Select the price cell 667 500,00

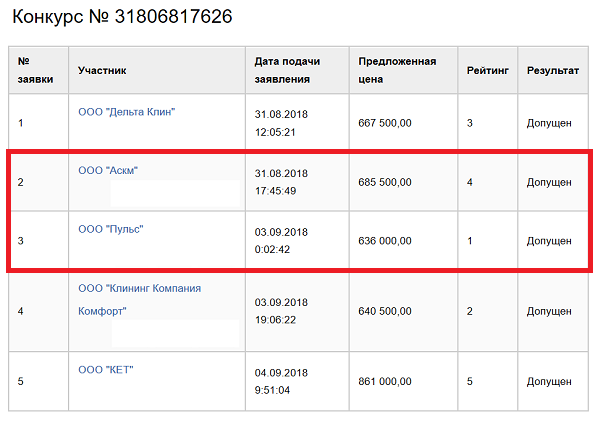[x=385, y=123]
